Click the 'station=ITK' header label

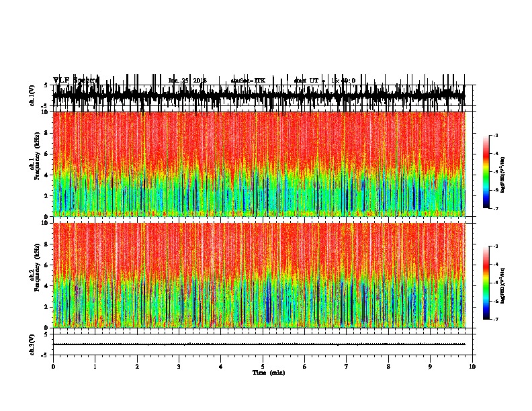tap(248, 81)
